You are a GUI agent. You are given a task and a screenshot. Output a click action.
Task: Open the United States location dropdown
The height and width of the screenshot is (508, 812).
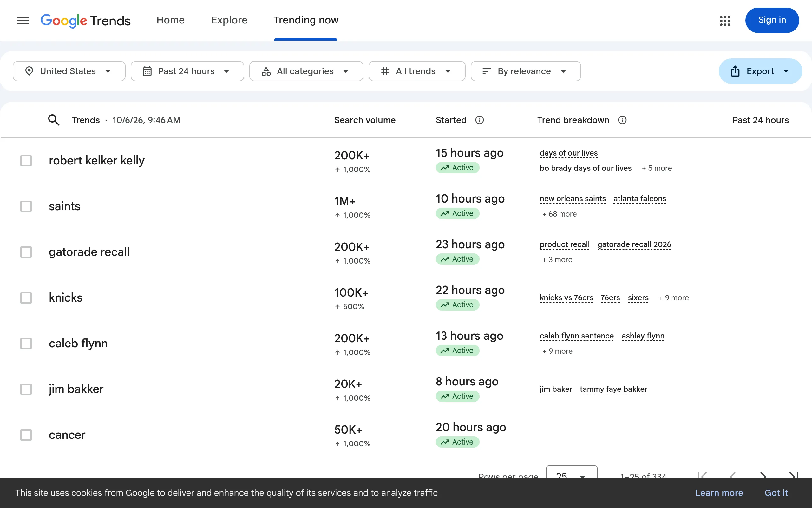click(x=69, y=71)
